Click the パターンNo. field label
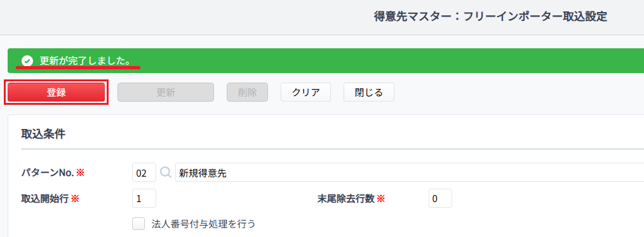This screenshot has width=644, height=237. (x=48, y=173)
